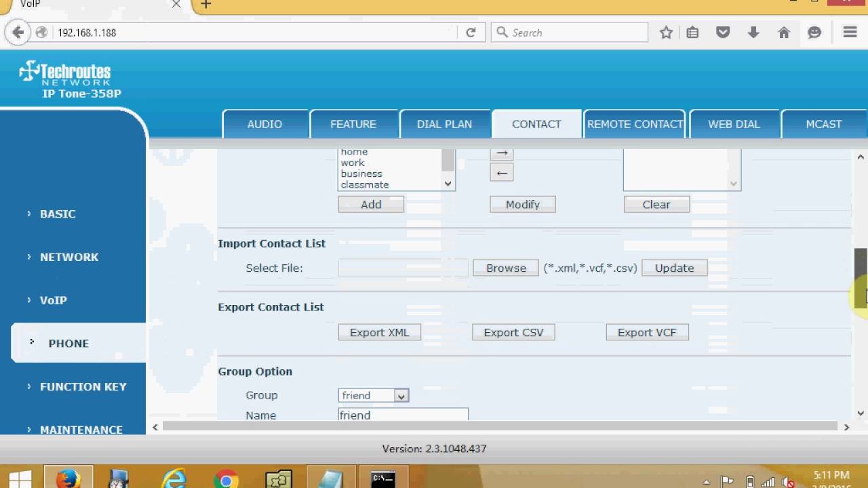Move contact right with the → arrow button
Image resolution: width=868 pixels, height=488 pixels.
click(x=502, y=154)
